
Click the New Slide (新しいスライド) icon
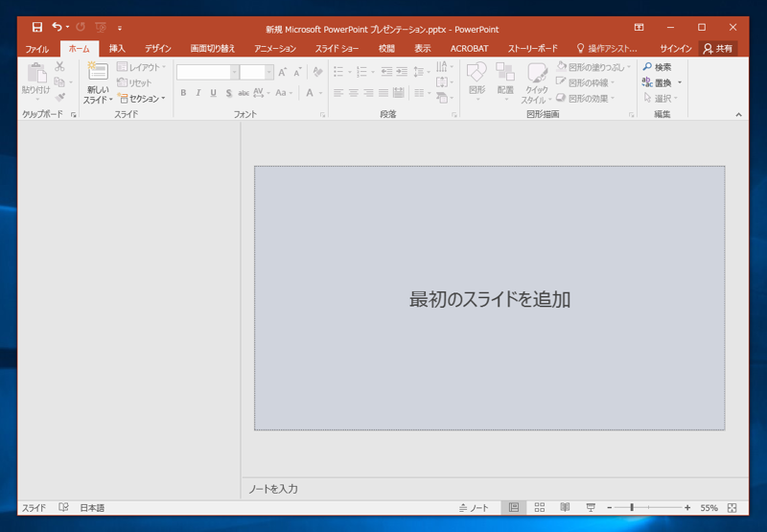pos(98,73)
